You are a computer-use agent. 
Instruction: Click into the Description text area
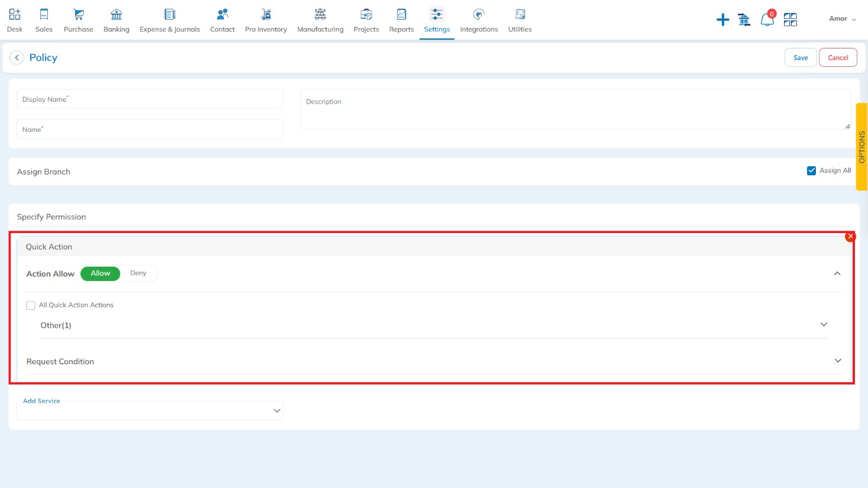point(576,109)
